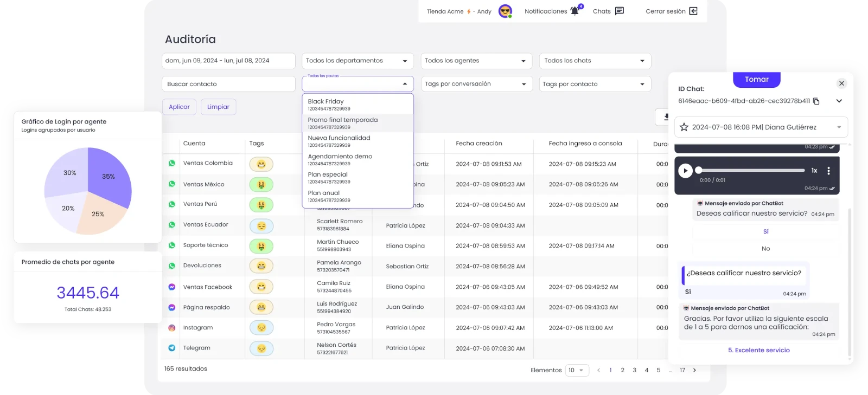The height and width of the screenshot is (395, 868).
Task: Open Tags por contacto dropdown
Action: [595, 84]
